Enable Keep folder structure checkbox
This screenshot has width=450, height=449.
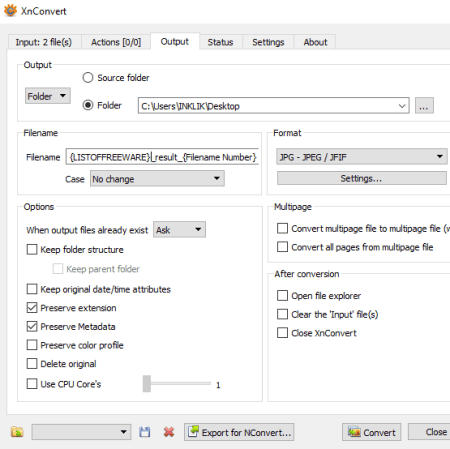click(32, 249)
